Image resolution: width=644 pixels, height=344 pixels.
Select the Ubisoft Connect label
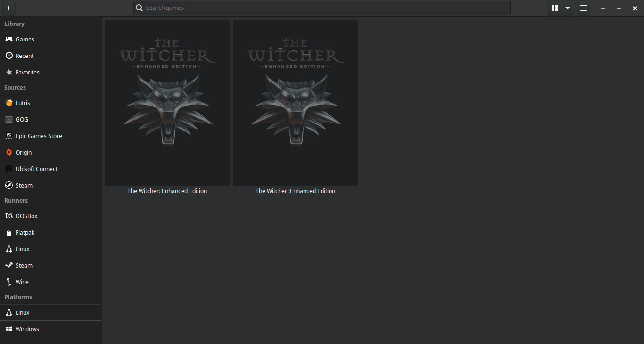tap(37, 169)
